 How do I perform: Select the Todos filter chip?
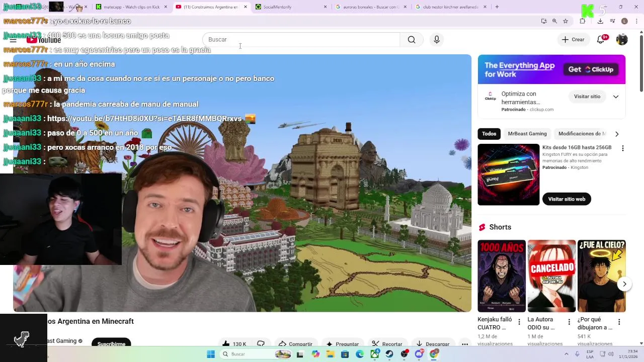(489, 134)
